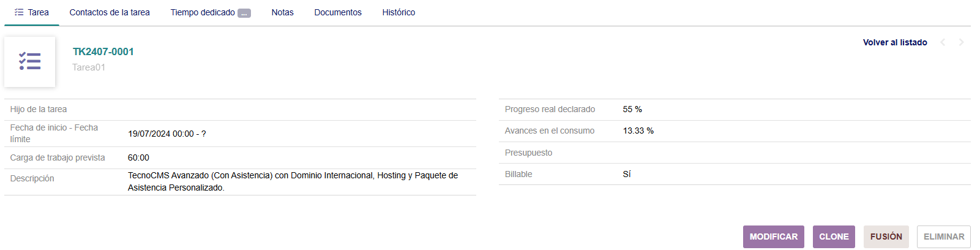The width and height of the screenshot is (980, 250).
Task: Click the badge next to Tiempo dedicado
Action: coord(244,13)
